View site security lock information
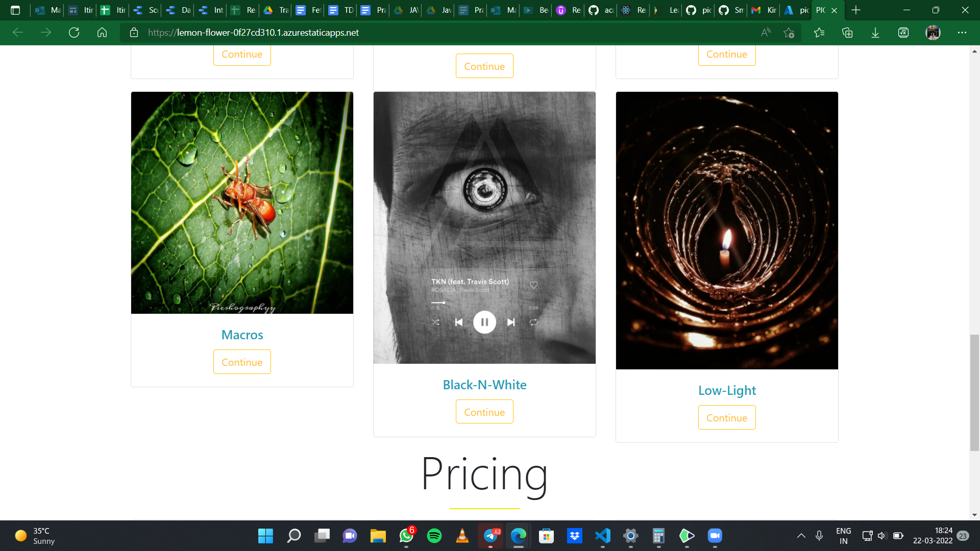980x551 pixels. click(134, 33)
